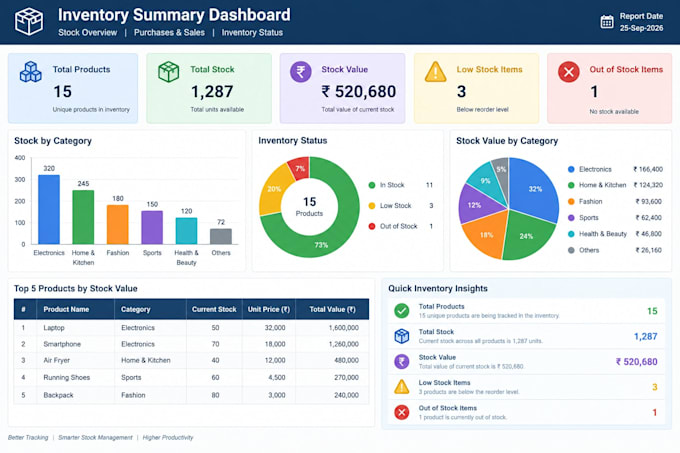Click the 25-Sep-2026 report date

click(x=641, y=28)
